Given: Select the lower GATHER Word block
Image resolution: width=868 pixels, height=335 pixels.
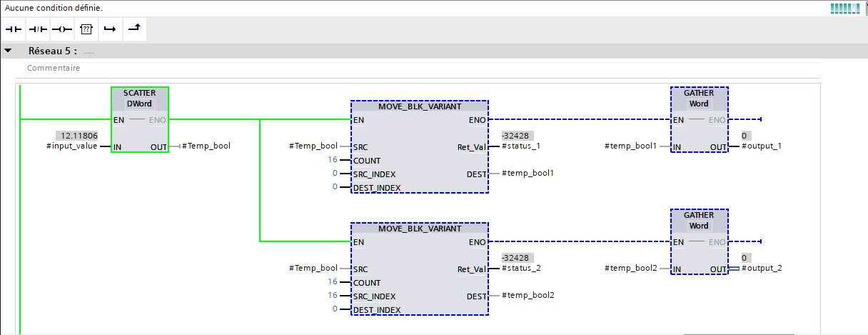Looking at the screenshot, I should coord(699,221).
